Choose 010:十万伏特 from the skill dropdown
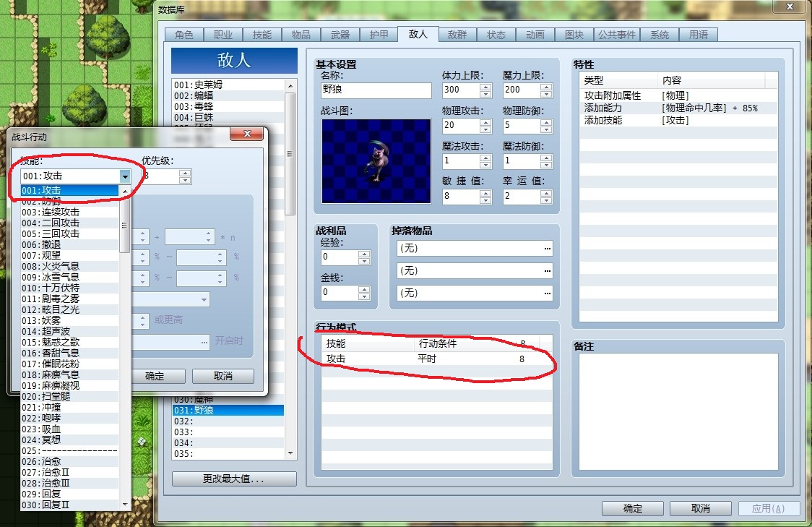The width and height of the screenshot is (812, 527). click(x=69, y=288)
